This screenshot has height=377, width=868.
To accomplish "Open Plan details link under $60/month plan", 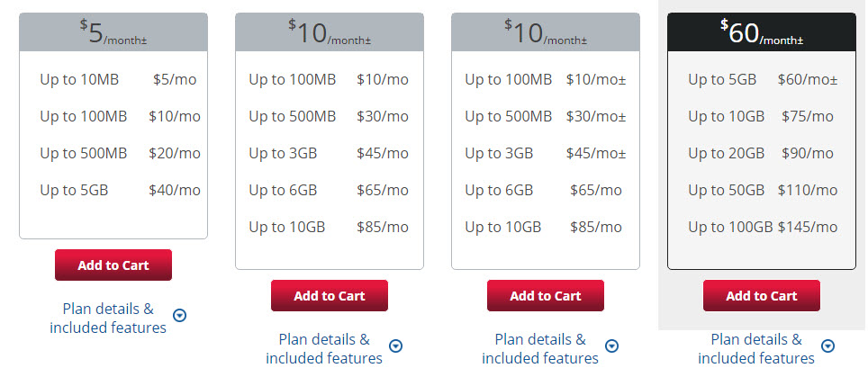I will pyautogui.click(x=756, y=348).
